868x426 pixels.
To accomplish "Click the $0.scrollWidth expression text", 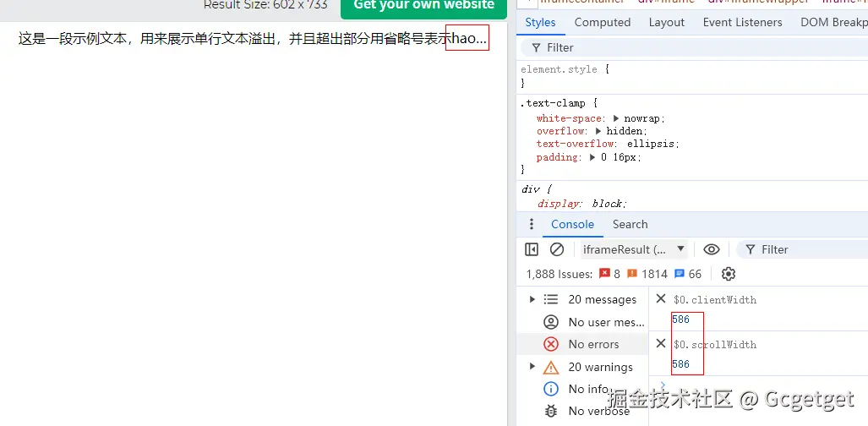I will [715, 345].
